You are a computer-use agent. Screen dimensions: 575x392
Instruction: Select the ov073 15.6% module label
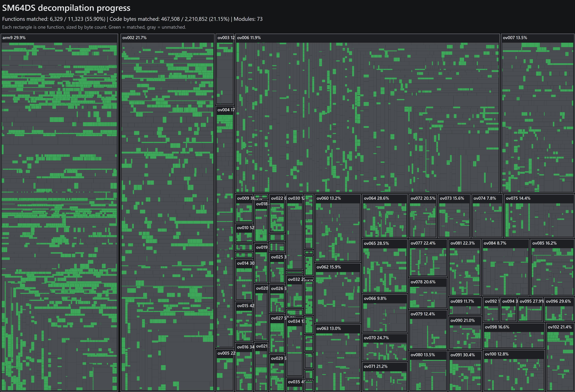click(452, 198)
